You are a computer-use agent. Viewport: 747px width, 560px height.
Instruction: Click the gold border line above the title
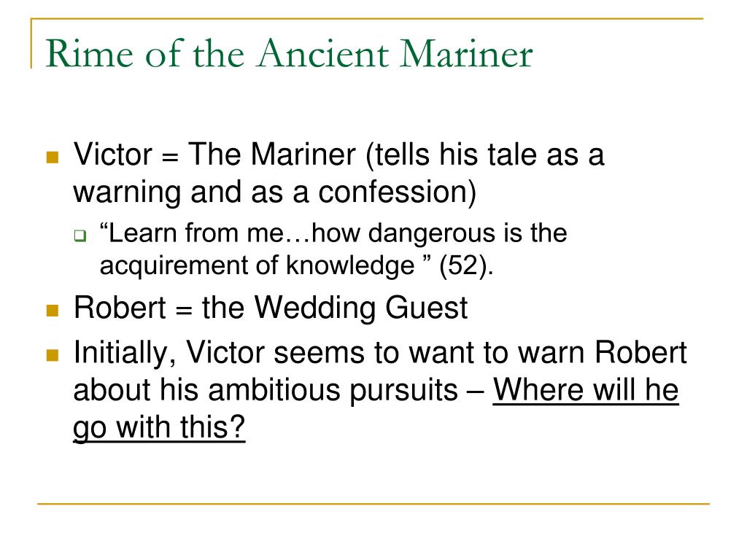367,19
